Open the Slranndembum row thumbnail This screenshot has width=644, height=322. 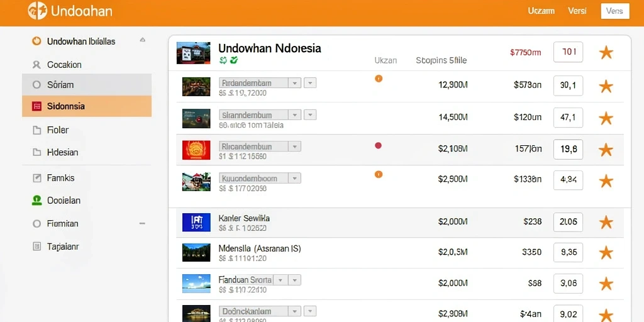[x=196, y=118]
